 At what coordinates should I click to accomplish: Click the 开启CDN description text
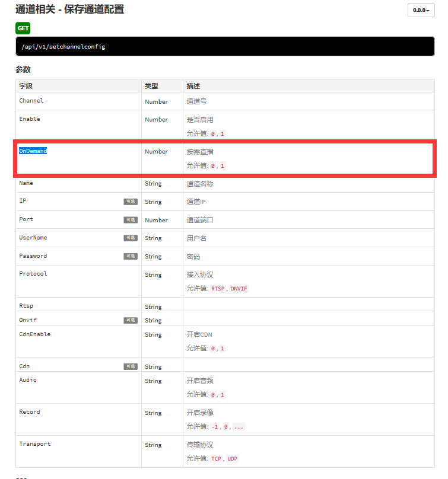199,334
